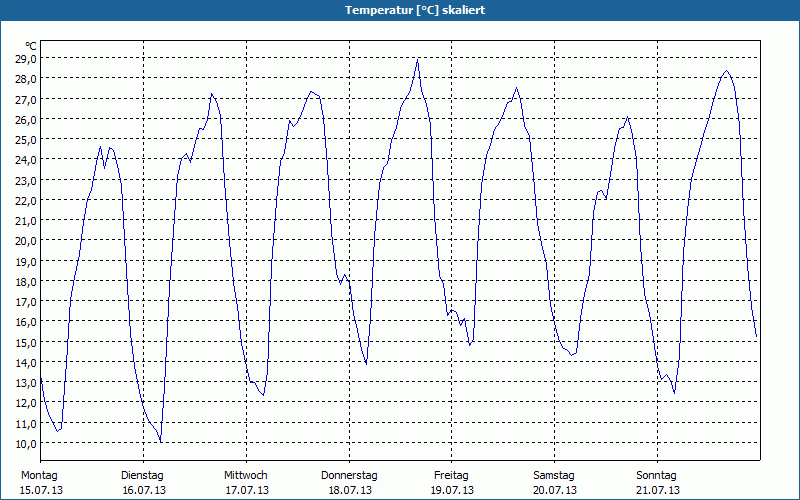Click the date 18.07.13
The height and width of the screenshot is (500, 800).
(x=350, y=490)
